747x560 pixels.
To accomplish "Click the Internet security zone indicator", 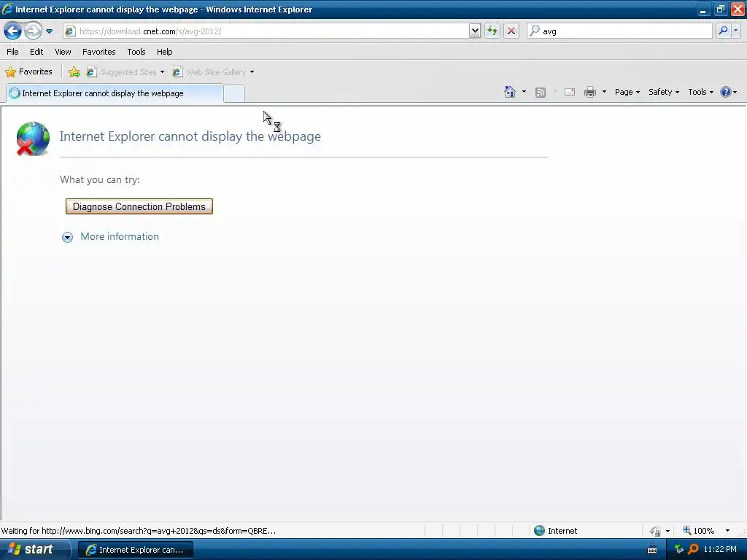I will 555,531.
